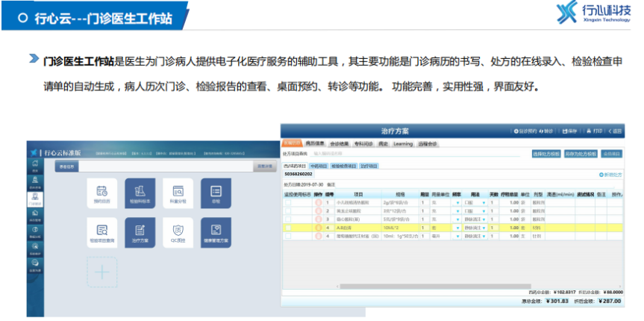Image resolution: width=644 pixels, height=321 pixels.
Task: Click gray button at right of patient bar
Action: 265,166
